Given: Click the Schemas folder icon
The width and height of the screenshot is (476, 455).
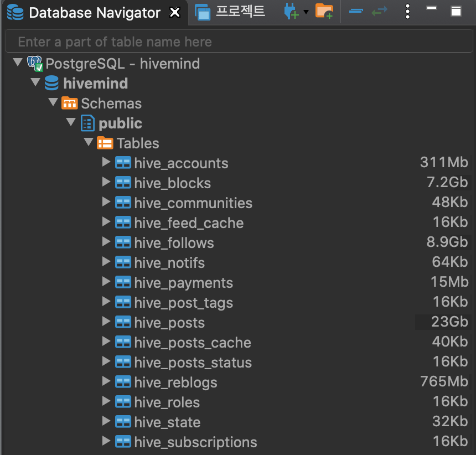Looking at the screenshot, I should click(x=70, y=103).
